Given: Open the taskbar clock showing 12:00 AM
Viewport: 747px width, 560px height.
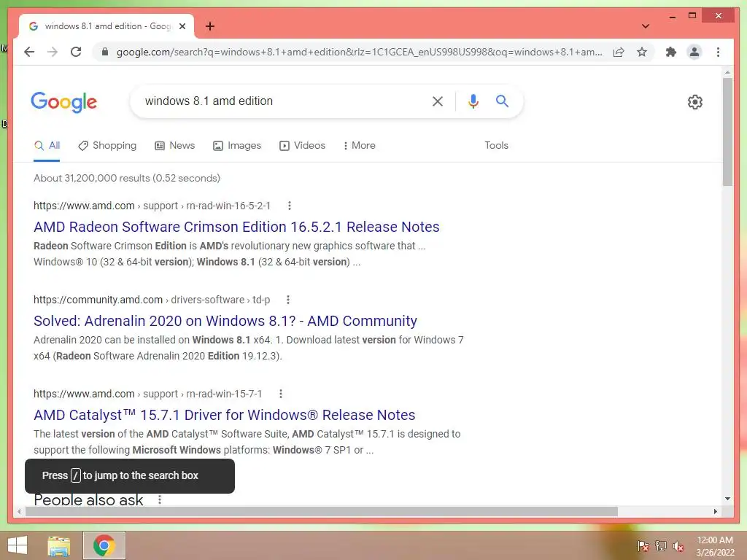Looking at the screenshot, I should click(x=715, y=546).
